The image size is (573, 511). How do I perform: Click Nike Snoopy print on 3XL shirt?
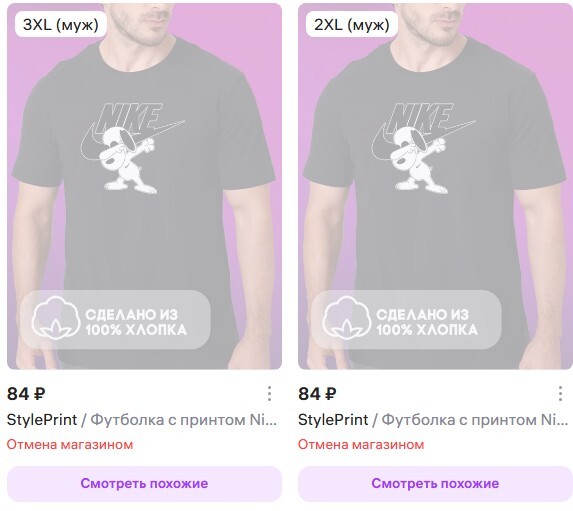click(132, 148)
